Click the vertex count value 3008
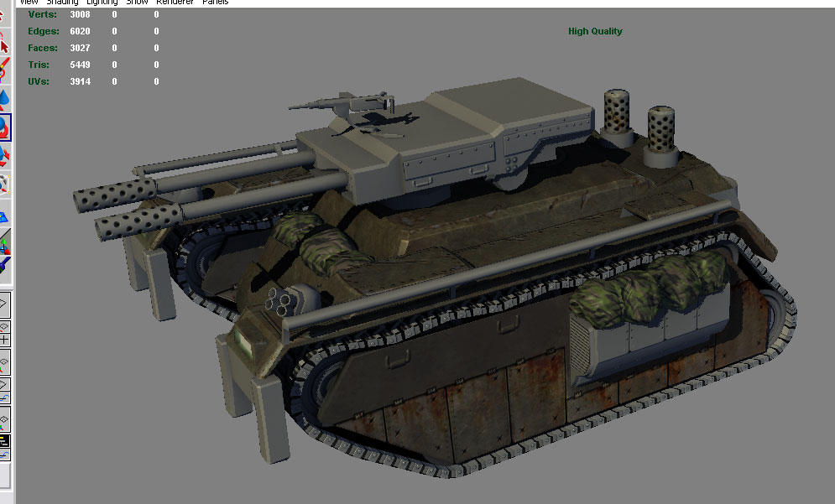The image size is (835, 504). 80,14
